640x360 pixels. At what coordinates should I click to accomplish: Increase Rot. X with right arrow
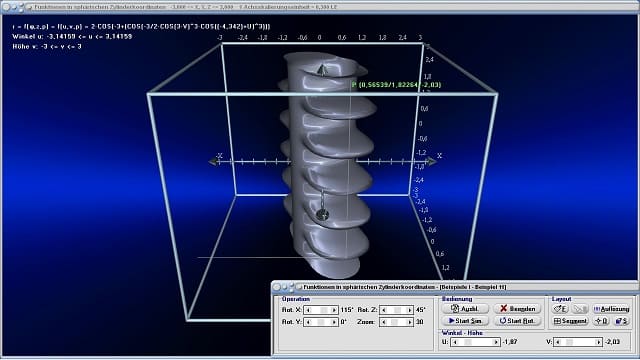tap(334, 310)
